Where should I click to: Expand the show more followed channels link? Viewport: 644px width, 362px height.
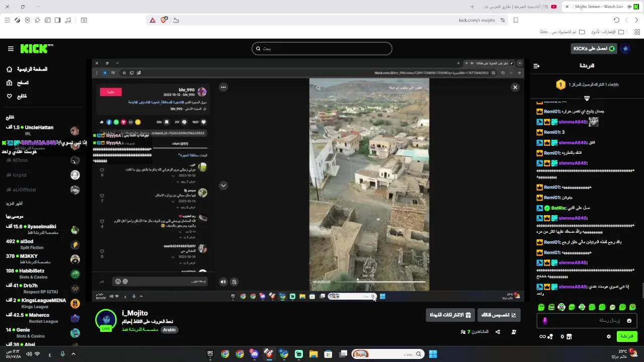[14, 204]
